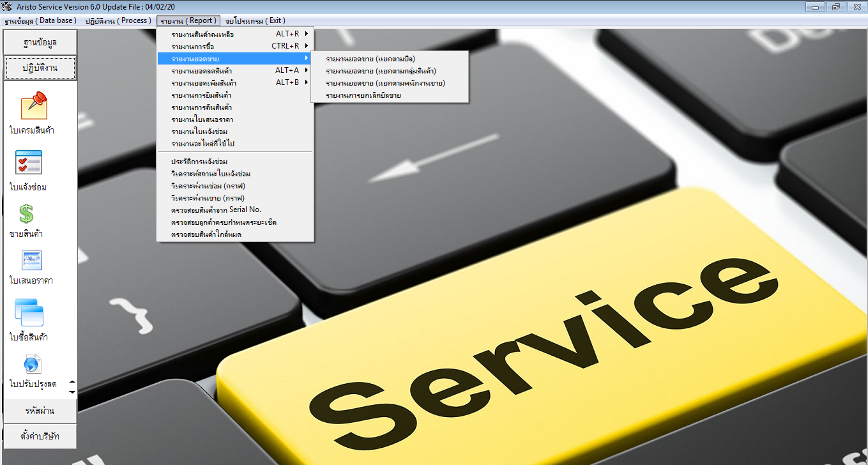Open วิเคราะห์งานขาย (กราฟ) entry
The image size is (868, 465).
click(235, 198)
